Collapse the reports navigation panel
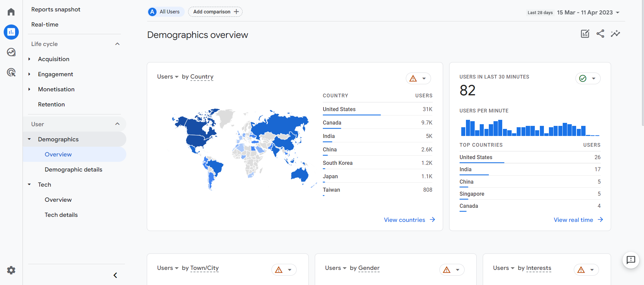Image resolution: width=644 pixels, height=285 pixels. 115,275
